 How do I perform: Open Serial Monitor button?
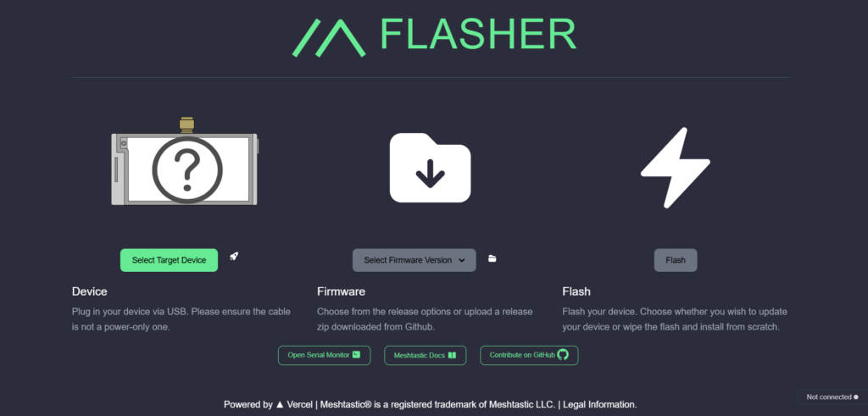[x=324, y=355]
